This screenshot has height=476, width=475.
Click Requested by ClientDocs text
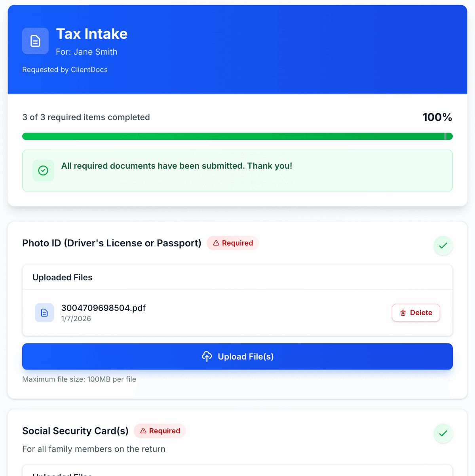point(65,69)
